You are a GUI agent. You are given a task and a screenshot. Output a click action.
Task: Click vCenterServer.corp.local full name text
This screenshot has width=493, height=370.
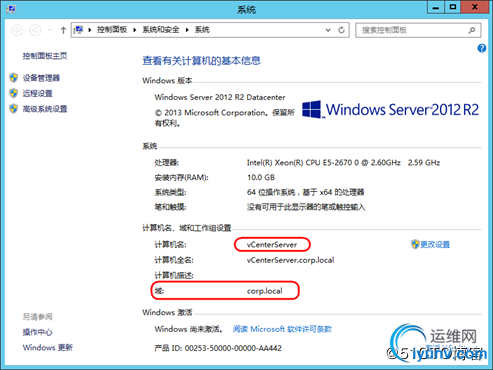pos(290,260)
